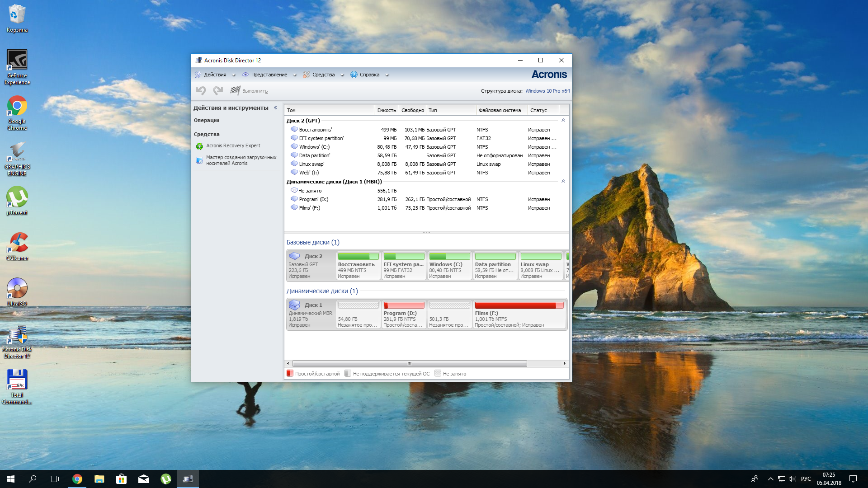Click volume icon of 'Windows' (C:) row
This screenshot has width=868, height=488.
[294, 146]
